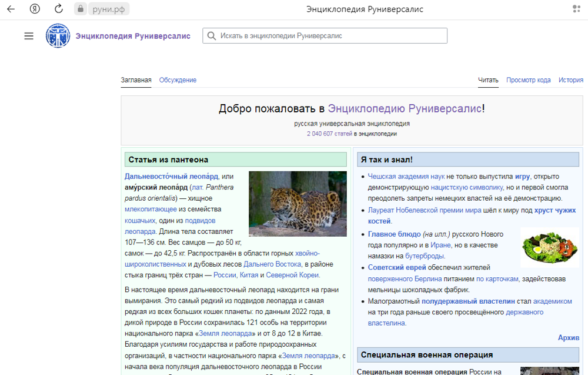The width and height of the screenshot is (588, 375).
Task: Open the 2 040 607 статей link
Action: (329, 134)
